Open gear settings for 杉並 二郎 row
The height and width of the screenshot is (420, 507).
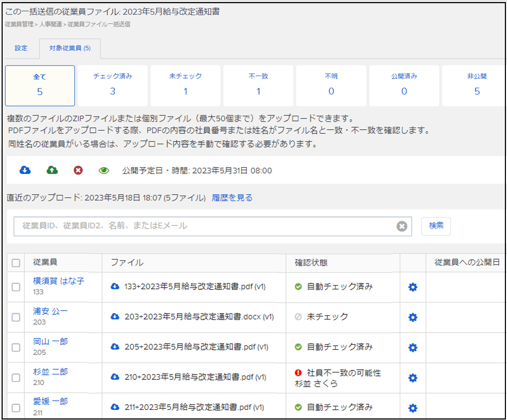(x=413, y=378)
